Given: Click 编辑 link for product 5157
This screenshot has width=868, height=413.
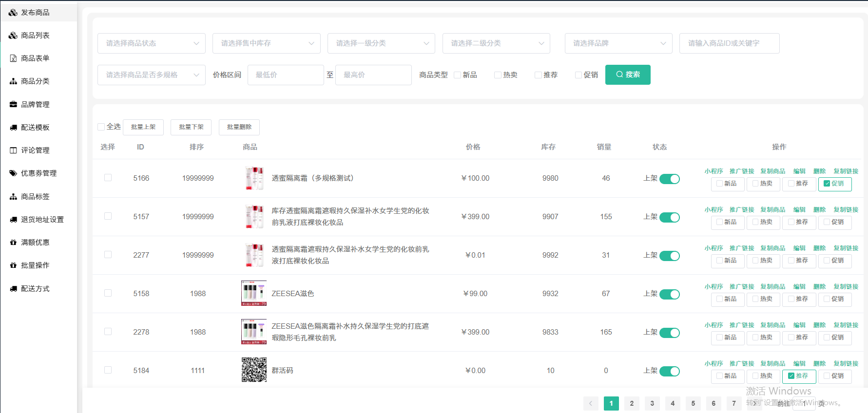Looking at the screenshot, I should [799, 210].
